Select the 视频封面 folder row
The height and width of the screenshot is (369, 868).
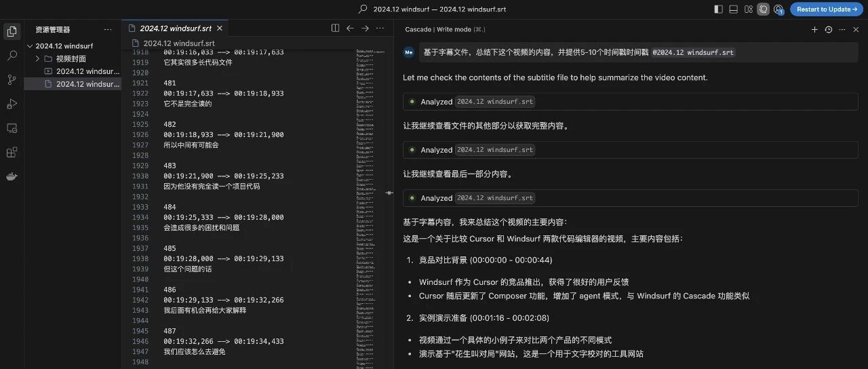(73, 59)
